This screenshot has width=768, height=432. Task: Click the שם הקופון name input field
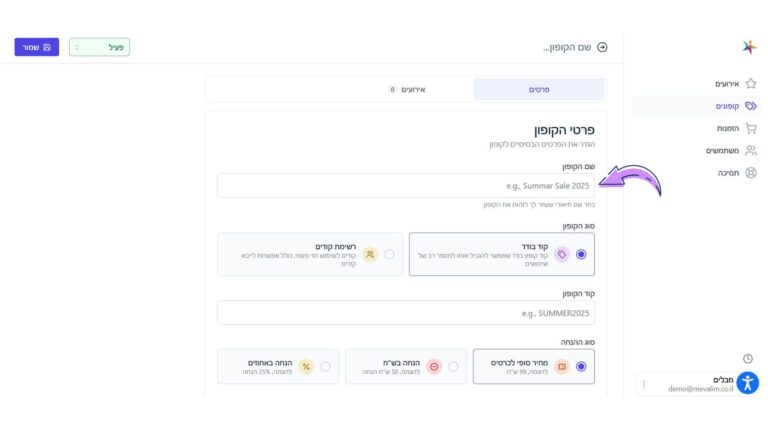click(x=406, y=185)
